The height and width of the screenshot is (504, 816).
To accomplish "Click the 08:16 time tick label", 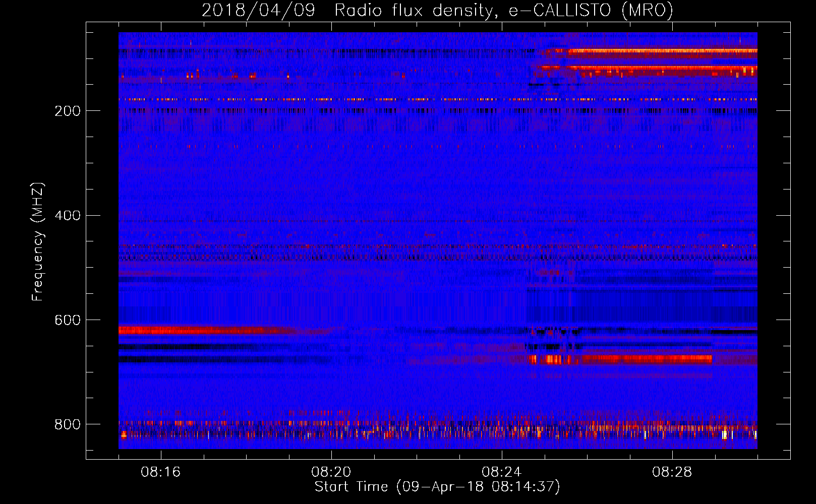I will click(x=160, y=472).
